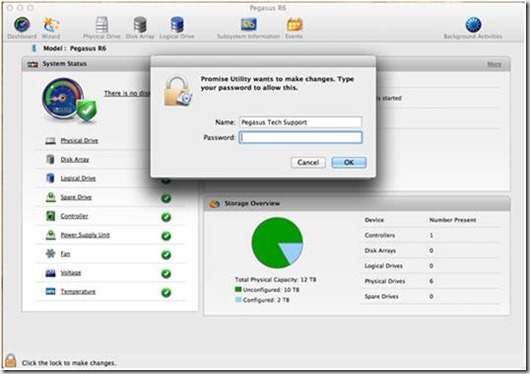Image resolution: width=530 pixels, height=374 pixels.
Task: Click the Name field containing Pegasus Tech Support
Action: tap(300, 122)
